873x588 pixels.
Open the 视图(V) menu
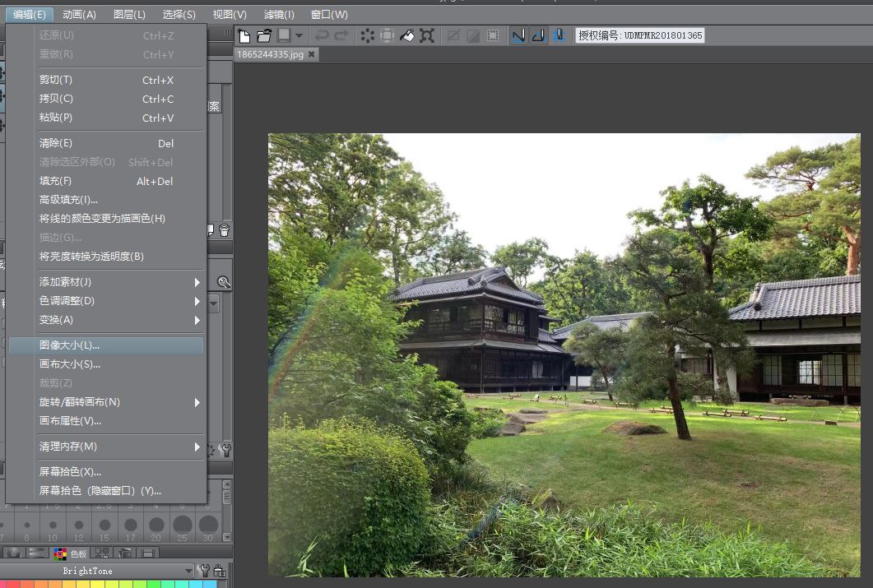click(x=230, y=15)
